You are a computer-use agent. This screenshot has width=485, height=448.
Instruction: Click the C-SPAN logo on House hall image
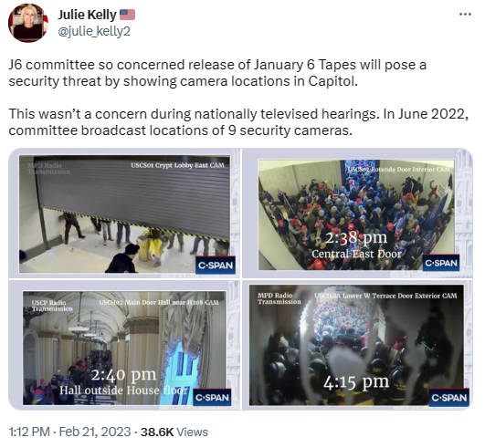click(212, 397)
